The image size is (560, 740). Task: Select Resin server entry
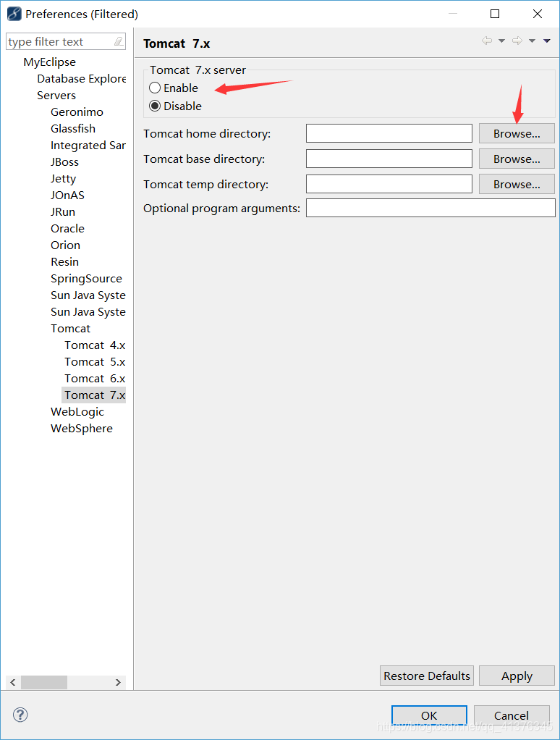pyautogui.click(x=64, y=261)
